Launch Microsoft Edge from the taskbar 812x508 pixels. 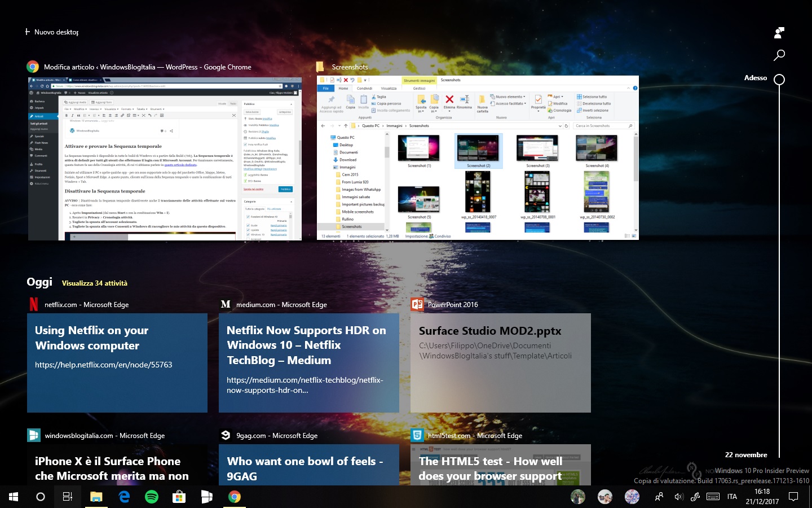point(124,497)
